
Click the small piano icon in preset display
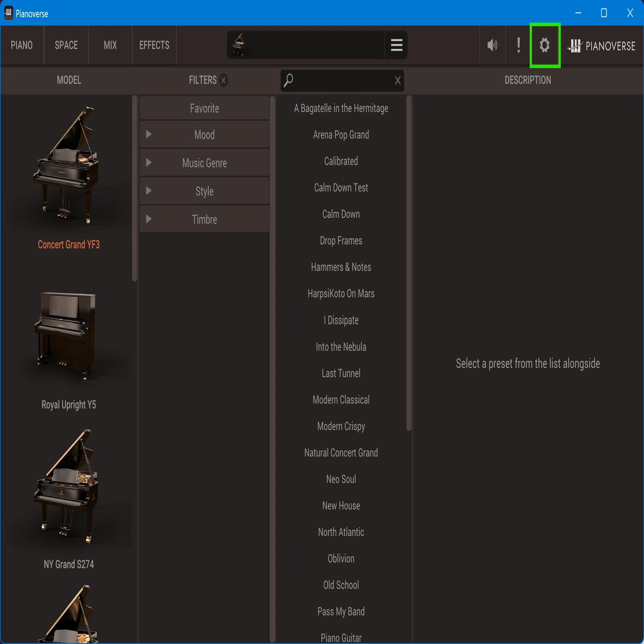pos(239,45)
